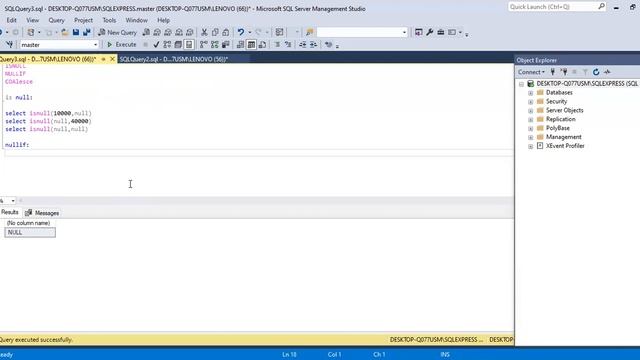Image resolution: width=640 pixels, height=360 pixels.
Task: Comment out the selected lines icon
Action: point(278,44)
